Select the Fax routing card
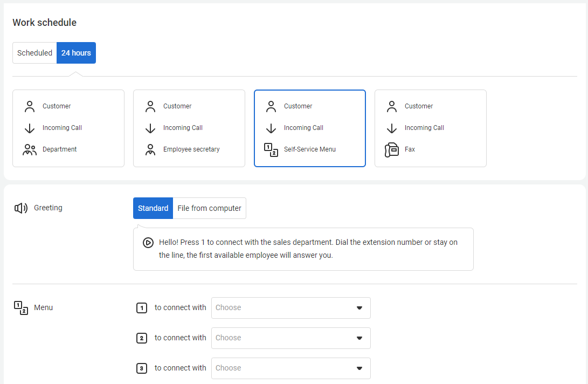 [431, 128]
